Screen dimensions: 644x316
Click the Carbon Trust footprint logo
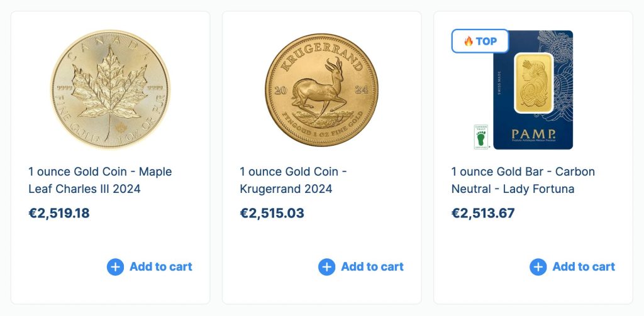(x=480, y=136)
